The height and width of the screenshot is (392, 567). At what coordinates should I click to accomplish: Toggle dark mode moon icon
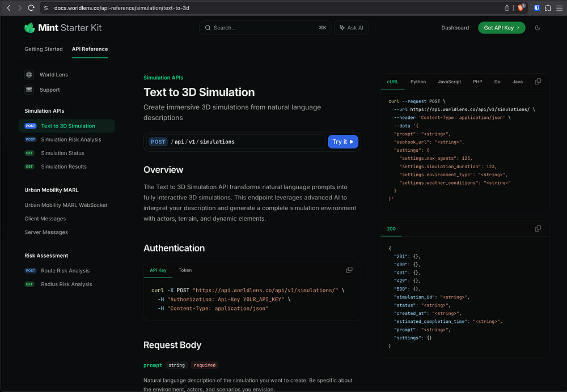coord(538,28)
